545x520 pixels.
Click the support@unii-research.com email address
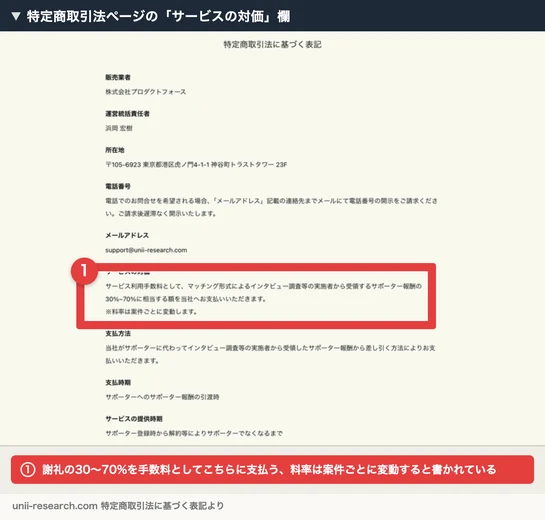tap(146, 250)
